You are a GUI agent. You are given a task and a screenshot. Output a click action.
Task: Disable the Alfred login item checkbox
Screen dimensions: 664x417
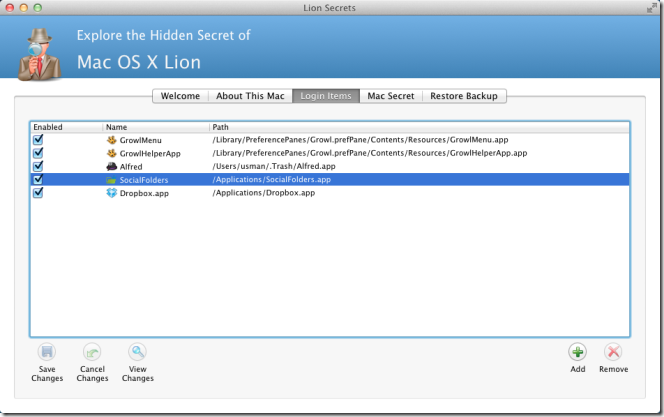click(38, 166)
